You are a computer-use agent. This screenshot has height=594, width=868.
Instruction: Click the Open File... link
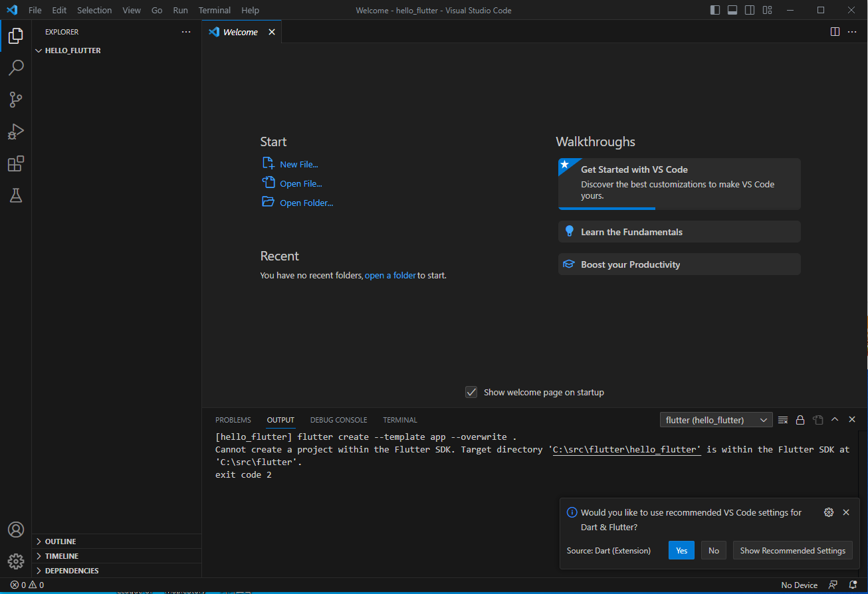pos(301,183)
